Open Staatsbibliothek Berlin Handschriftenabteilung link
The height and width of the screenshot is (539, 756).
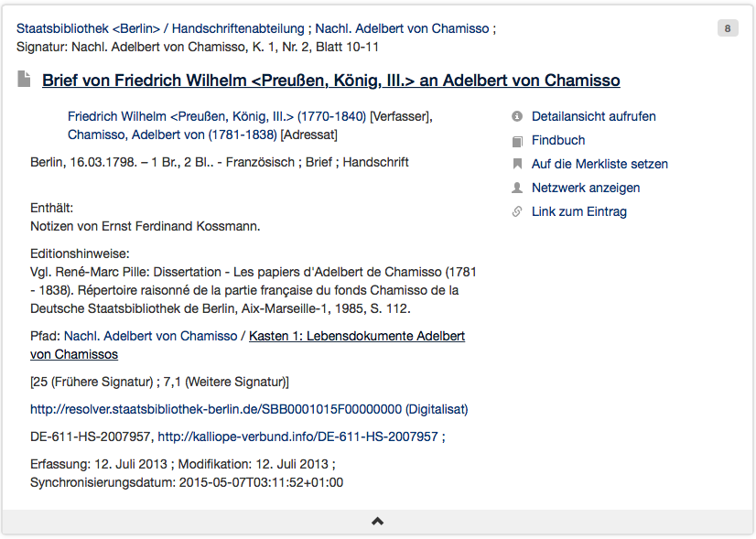pos(160,28)
